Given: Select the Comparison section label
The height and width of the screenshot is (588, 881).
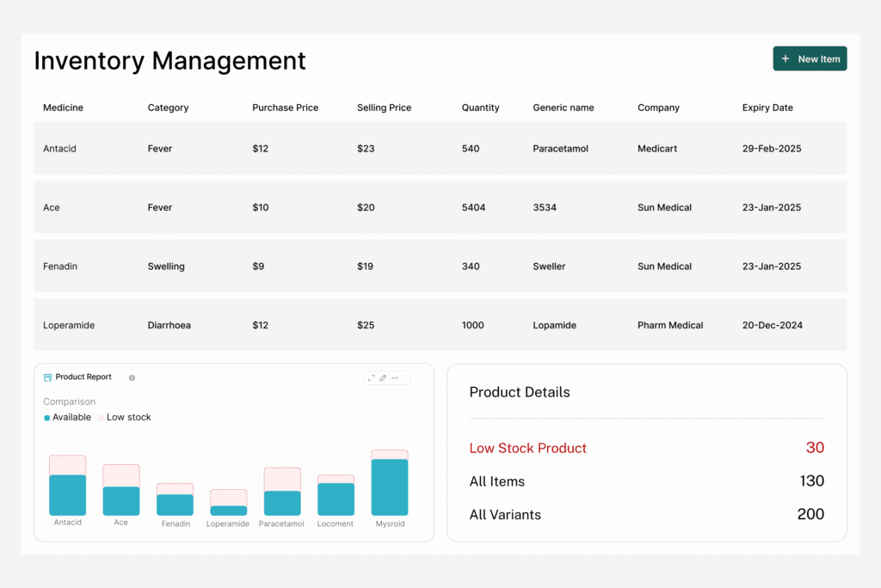Looking at the screenshot, I should coord(69,401).
